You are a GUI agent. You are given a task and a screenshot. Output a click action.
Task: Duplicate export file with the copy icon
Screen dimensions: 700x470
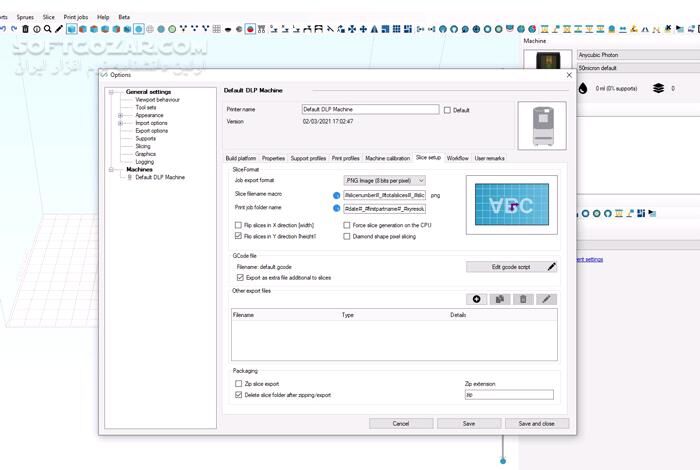coord(500,299)
